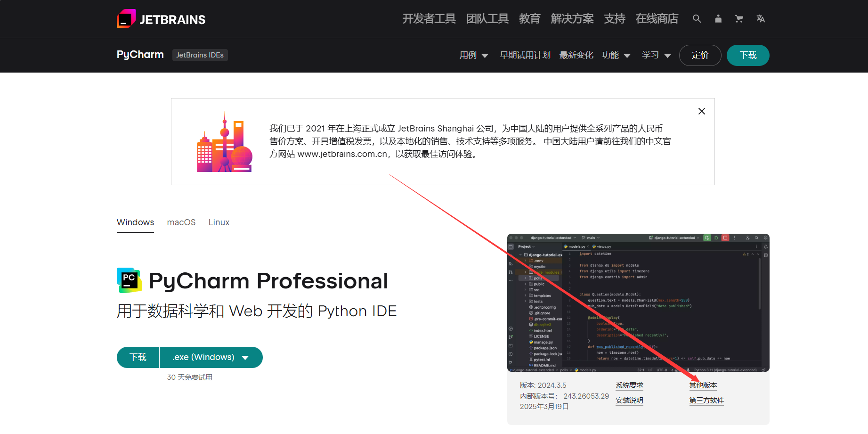Open the 系统要求 link
The image size is (868, 434).
[x=629, y=385]
